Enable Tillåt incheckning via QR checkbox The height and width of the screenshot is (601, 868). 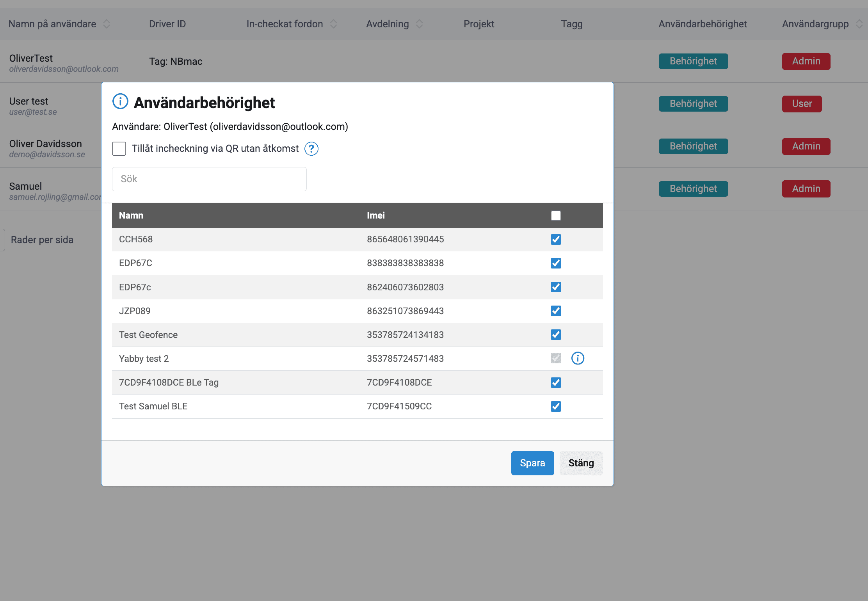click(119, 149)
